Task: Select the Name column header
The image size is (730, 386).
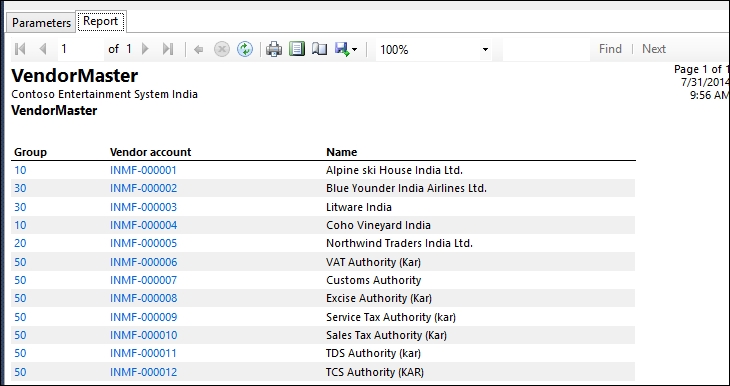Action: pos(342,152)
